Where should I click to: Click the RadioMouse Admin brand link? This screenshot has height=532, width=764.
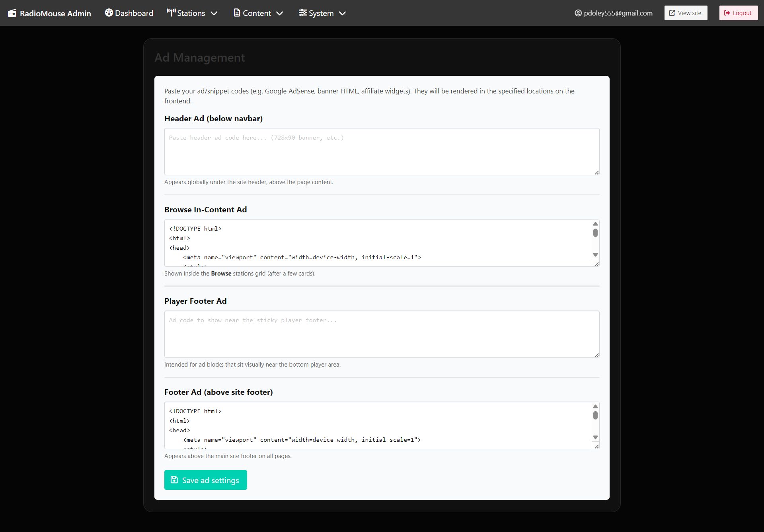[55, 14]
